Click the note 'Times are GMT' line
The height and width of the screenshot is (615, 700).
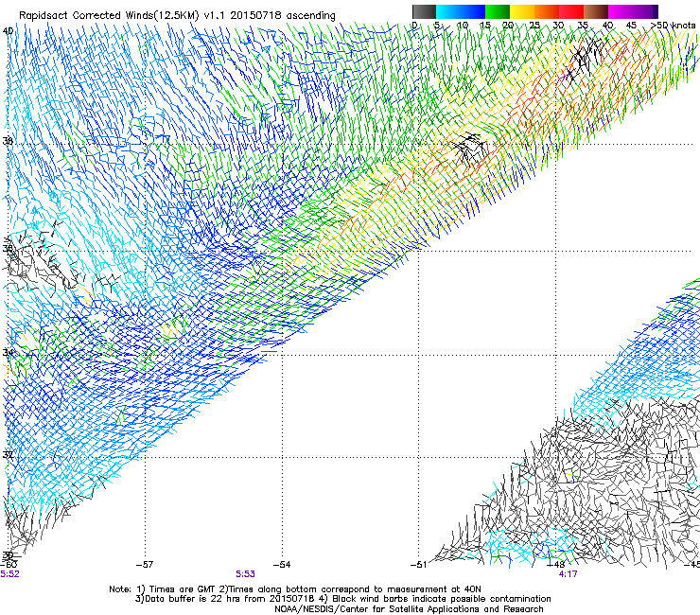[x=295, y=589]
